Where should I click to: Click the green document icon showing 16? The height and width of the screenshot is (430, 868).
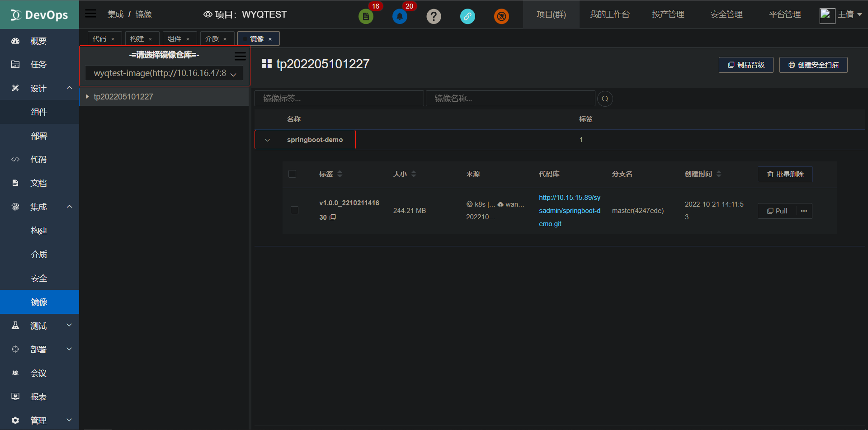[x=366, y=16]
